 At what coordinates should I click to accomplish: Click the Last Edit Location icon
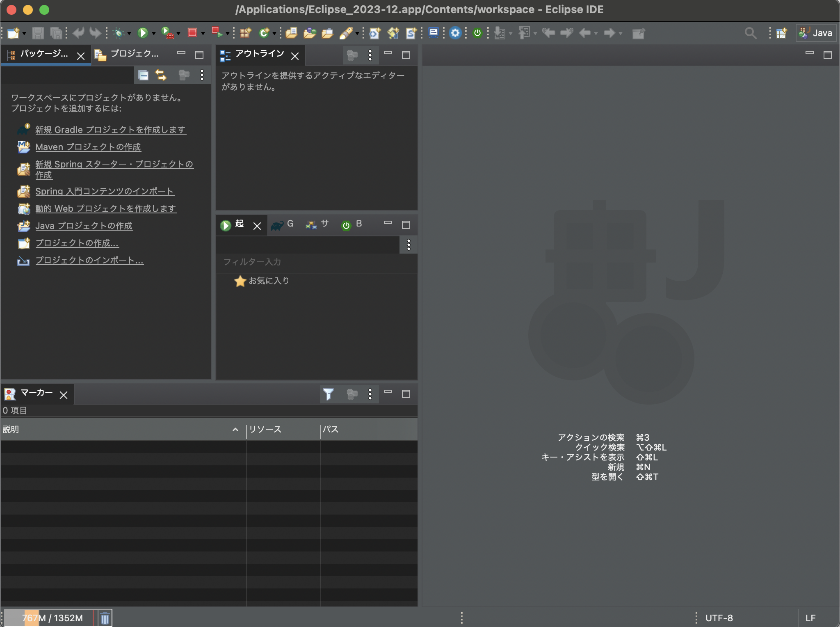coord(548,33)
